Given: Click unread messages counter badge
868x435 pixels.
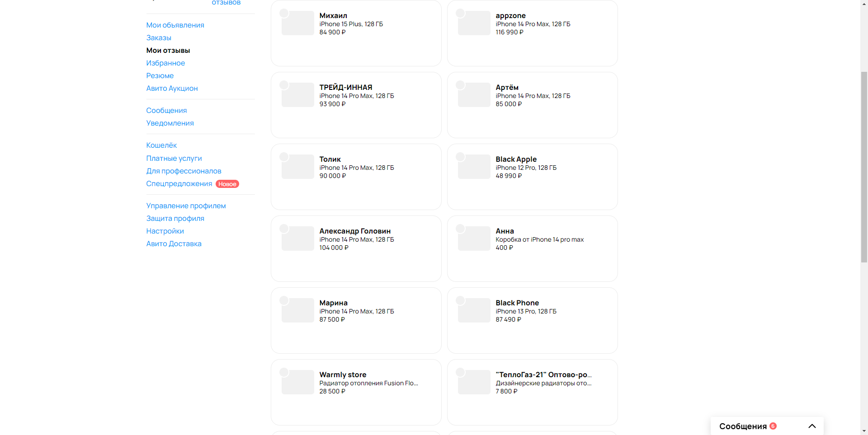Looking at the screenshot, I should pyautogui.click(x=773, y=426).
